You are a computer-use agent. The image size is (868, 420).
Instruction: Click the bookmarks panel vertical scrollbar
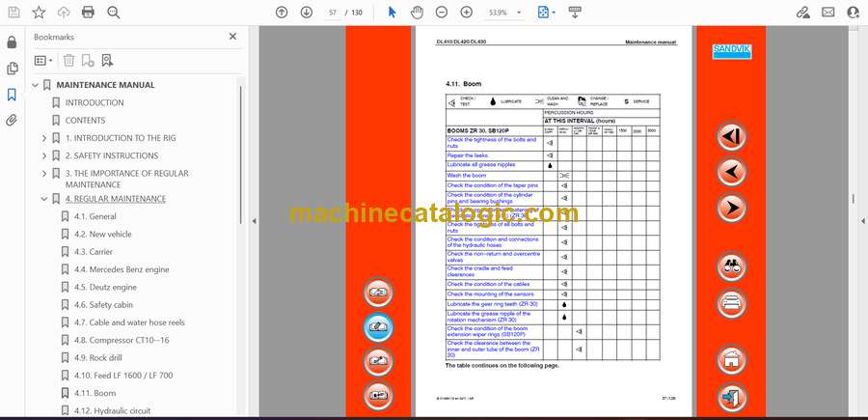pos(240,155)
